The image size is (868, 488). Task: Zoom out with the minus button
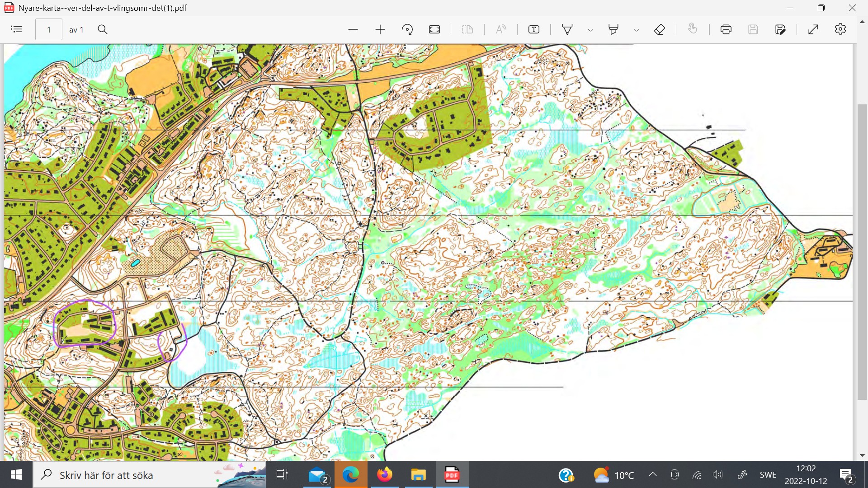tap(353, 29)
